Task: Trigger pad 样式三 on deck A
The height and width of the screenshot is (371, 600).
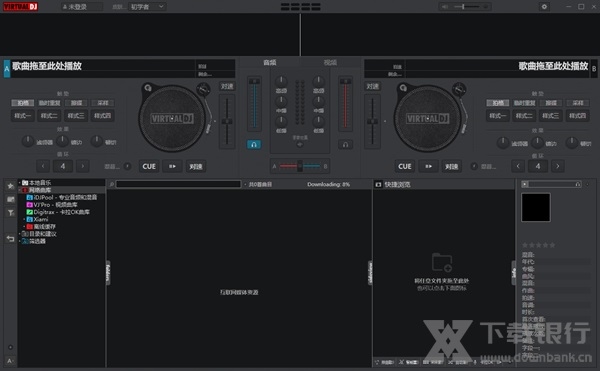Action: (76, 116)
